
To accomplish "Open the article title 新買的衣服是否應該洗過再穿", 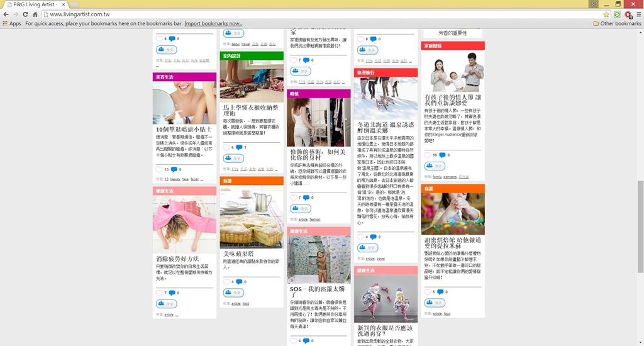I will 385,331.
